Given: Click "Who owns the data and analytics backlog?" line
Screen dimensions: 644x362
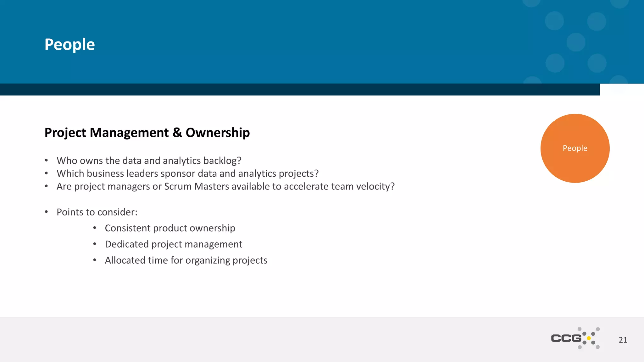Looking at the screenshot, I should pyautogui.click(x=149, y=161).
